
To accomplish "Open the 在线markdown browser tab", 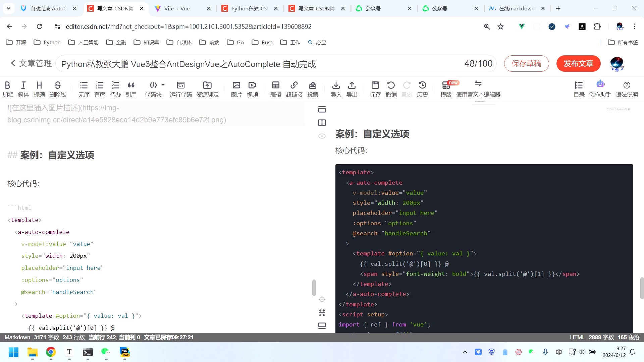I will 513,8.
